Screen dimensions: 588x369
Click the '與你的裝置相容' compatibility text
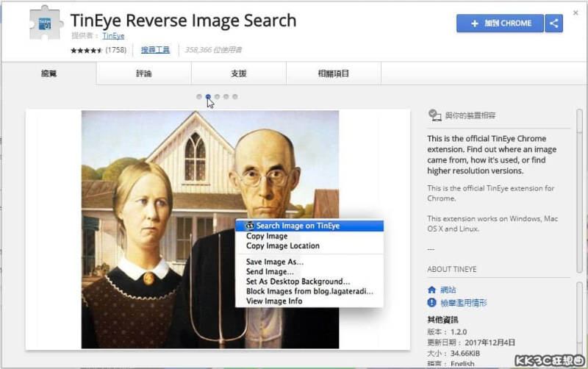[x=470, y=115]
